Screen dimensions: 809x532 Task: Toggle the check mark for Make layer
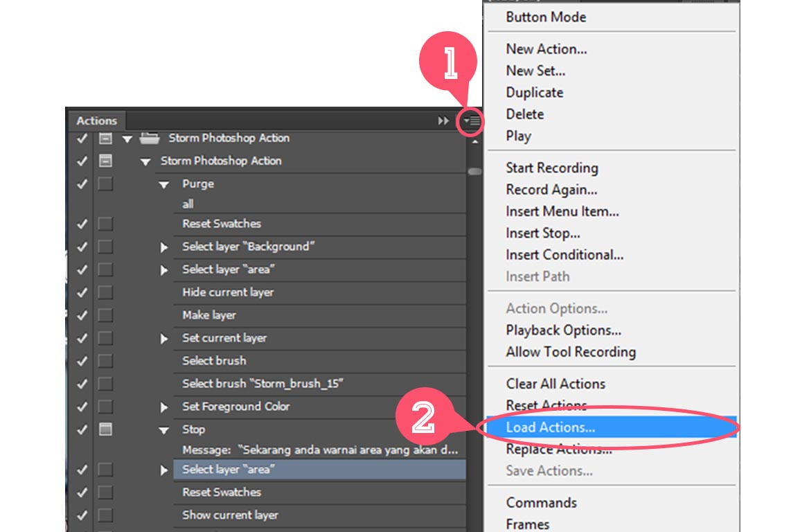click(82, 314)
